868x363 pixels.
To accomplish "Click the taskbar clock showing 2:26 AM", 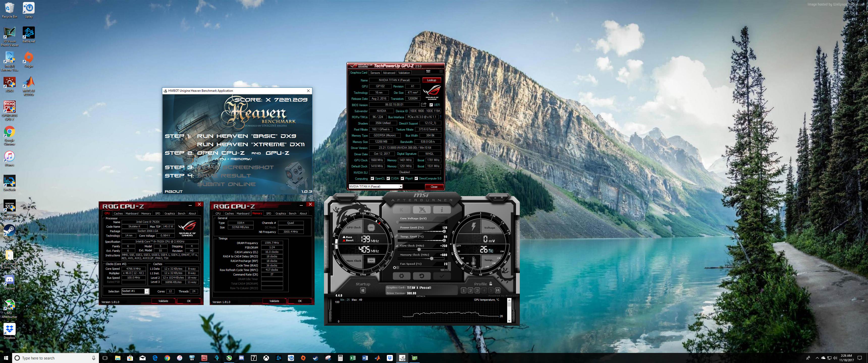I will (x=847, y=358).
